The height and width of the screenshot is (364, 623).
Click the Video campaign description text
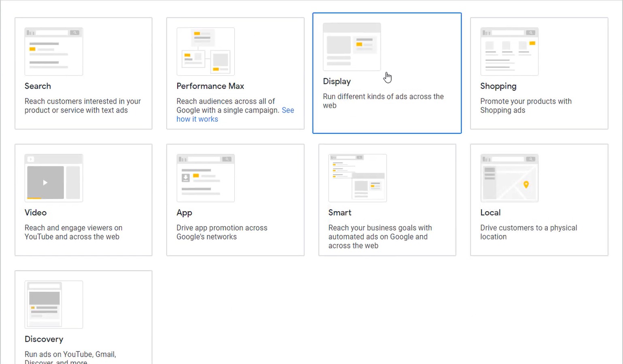click(73, 232)
